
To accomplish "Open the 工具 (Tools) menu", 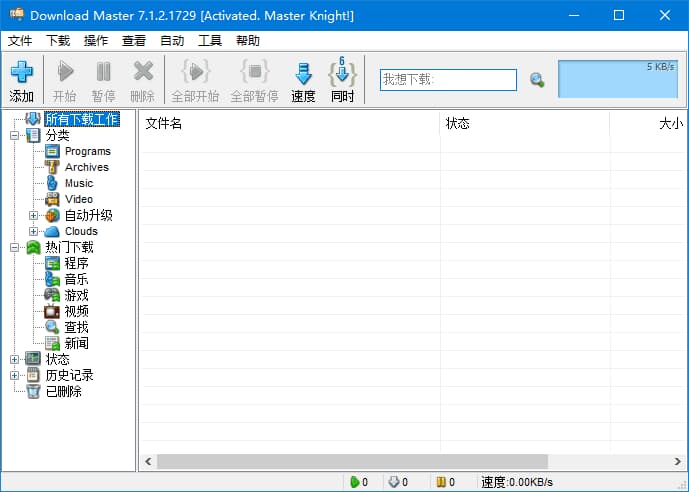I will tap(210, 41).
